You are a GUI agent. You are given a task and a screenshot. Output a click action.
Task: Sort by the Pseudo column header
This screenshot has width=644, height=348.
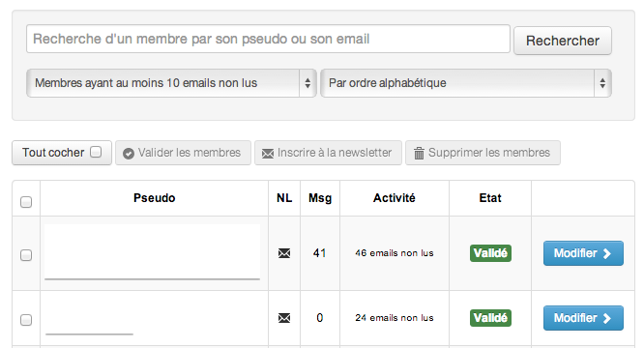click(155, 198)
